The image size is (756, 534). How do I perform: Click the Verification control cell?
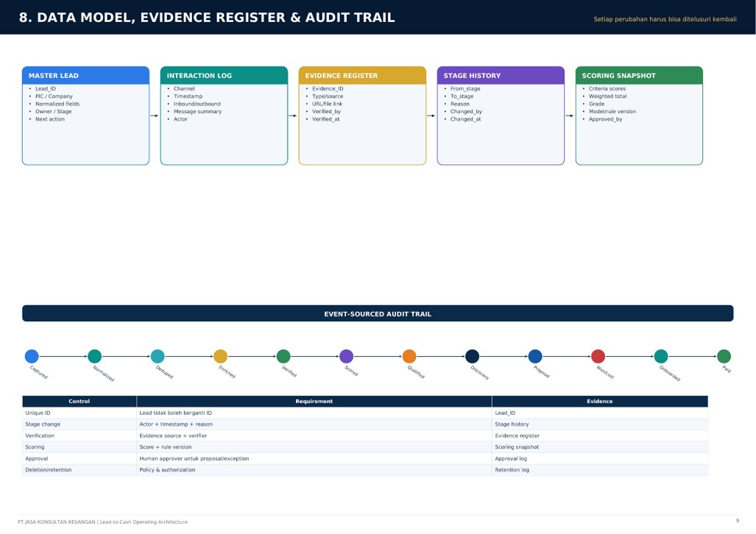pyautogui.click(x=79, y=435)
